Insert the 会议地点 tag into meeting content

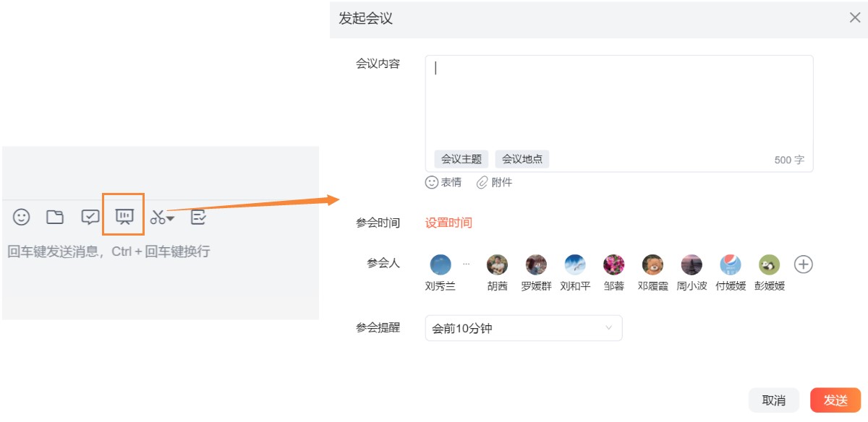522,158
